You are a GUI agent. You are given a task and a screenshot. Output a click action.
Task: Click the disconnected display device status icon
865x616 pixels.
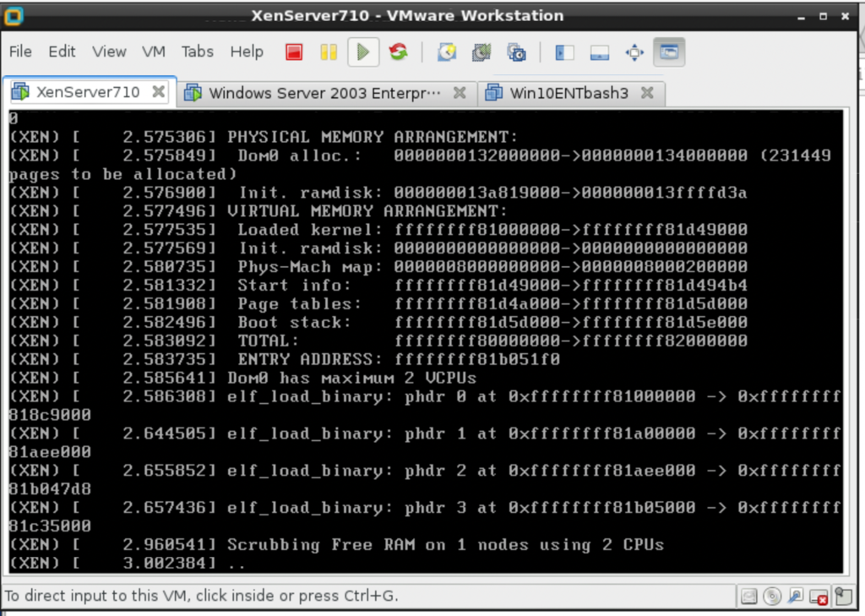pyautogui.click(x=819, y=596)
